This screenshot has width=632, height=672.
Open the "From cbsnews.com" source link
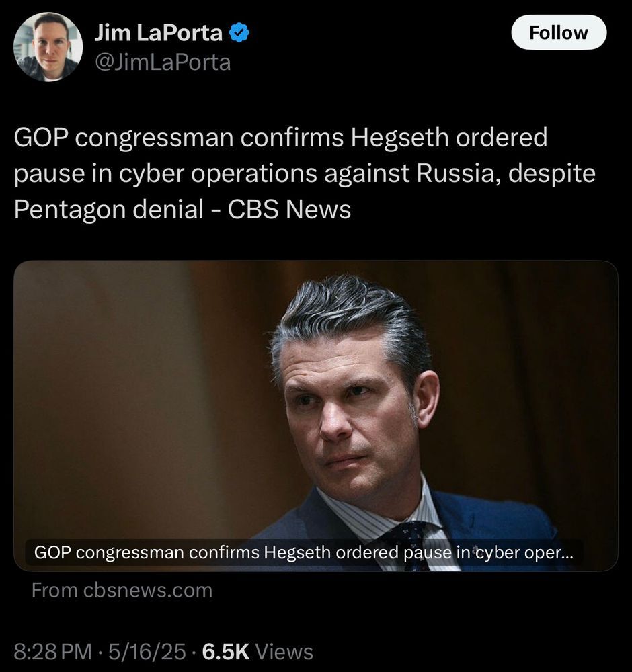(122, 590)
